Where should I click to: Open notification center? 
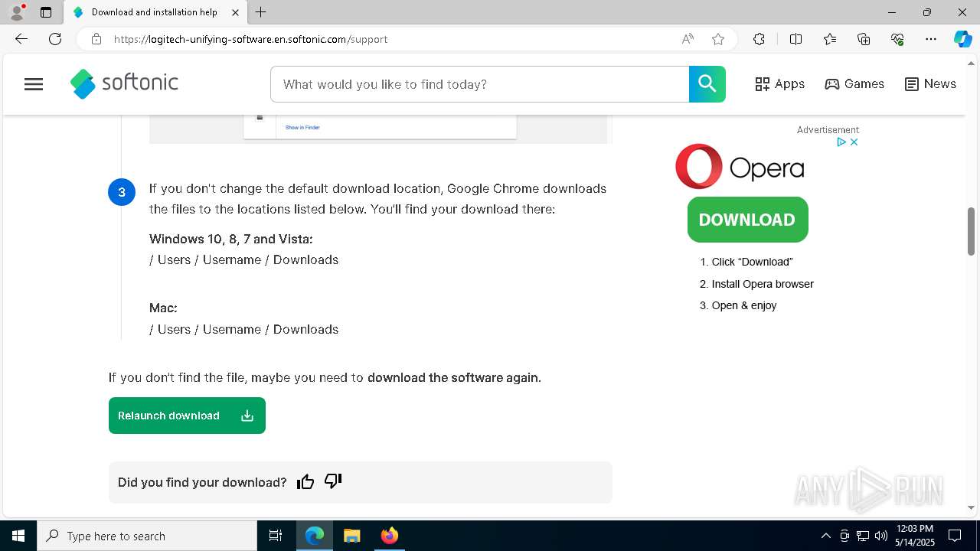coord(955,536)
